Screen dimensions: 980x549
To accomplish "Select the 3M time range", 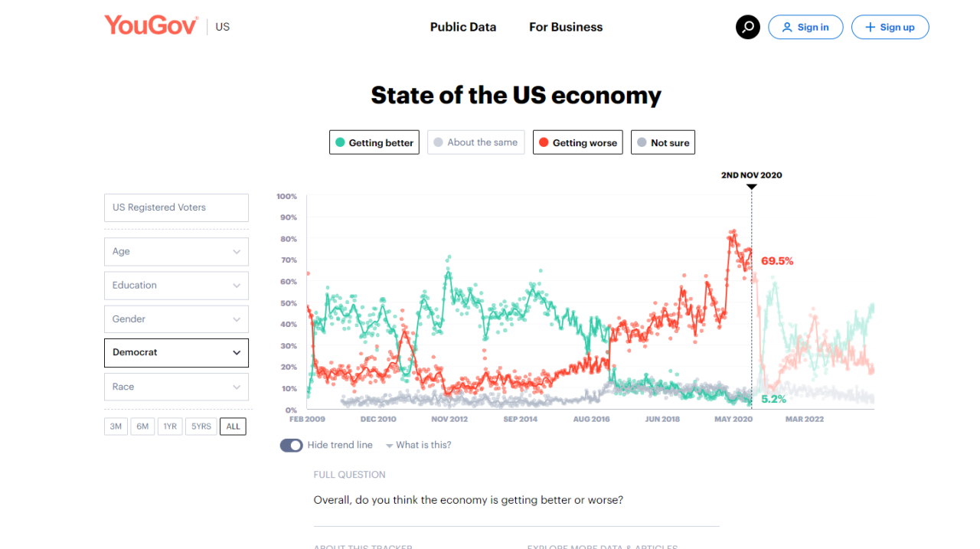I will coord(116,426).
